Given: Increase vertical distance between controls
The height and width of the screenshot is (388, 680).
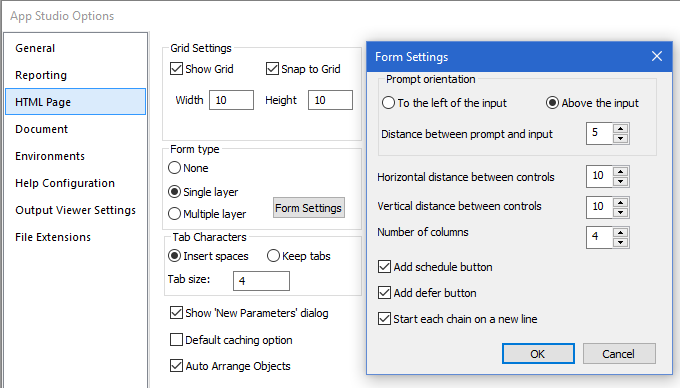Looking at the screenshot, I should (621, 202).
